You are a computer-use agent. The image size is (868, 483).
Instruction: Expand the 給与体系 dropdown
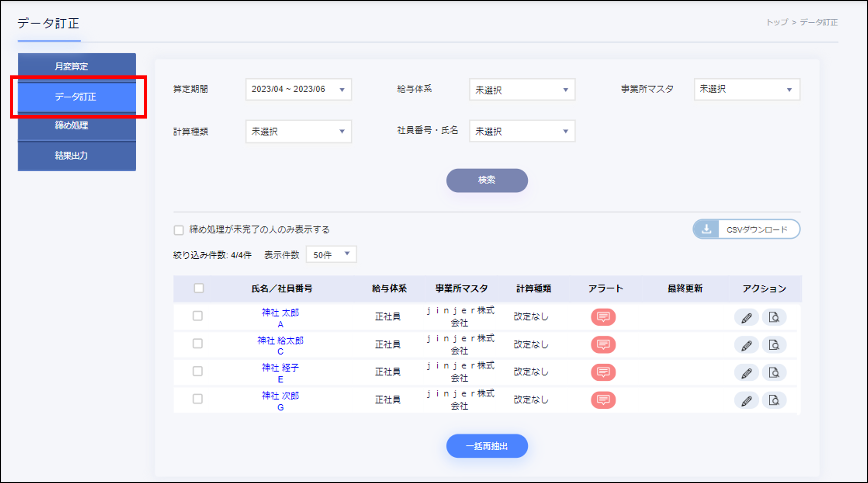(x=522, y=90)
